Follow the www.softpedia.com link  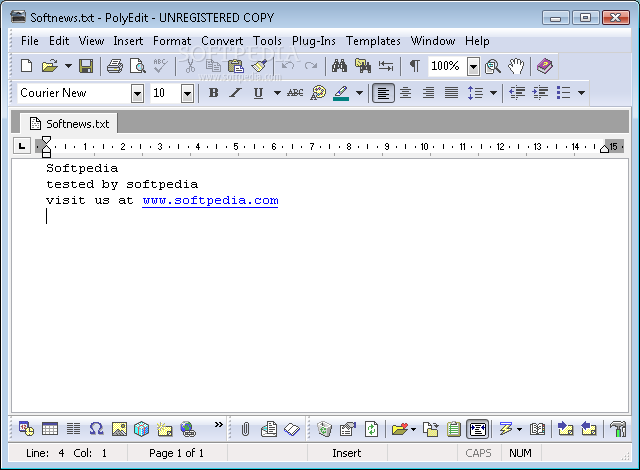point(210,200)
